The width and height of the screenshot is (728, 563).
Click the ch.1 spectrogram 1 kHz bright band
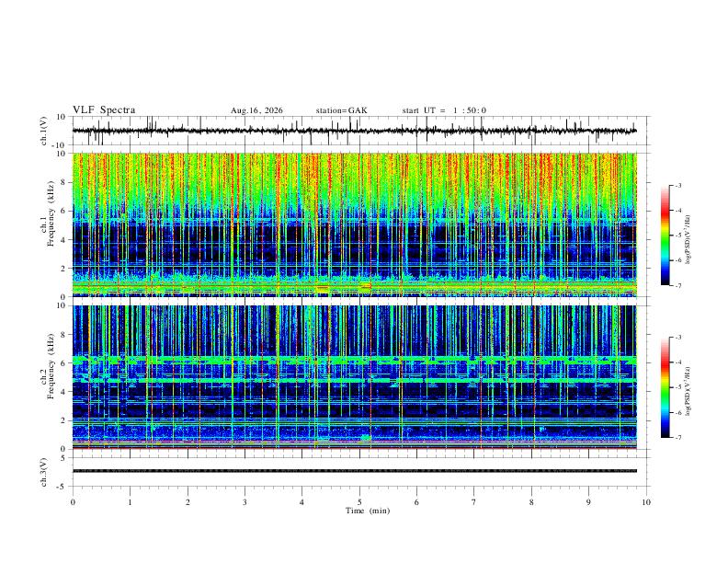[355, 284]
